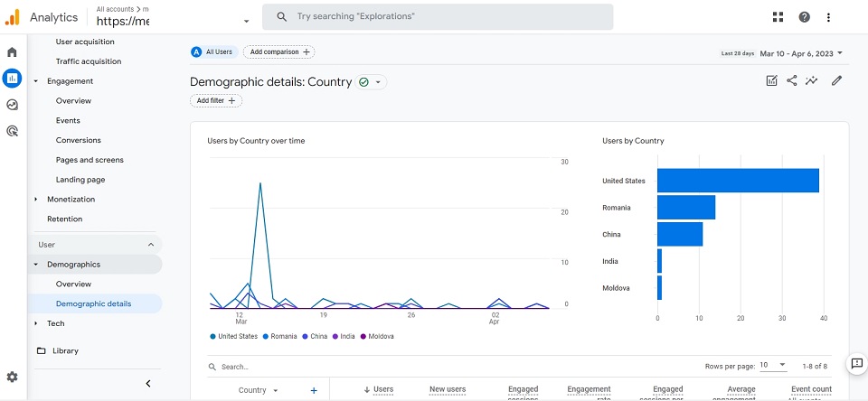
Task: Open the Explore icon in left rail
Action: click(x=12, y=105)
